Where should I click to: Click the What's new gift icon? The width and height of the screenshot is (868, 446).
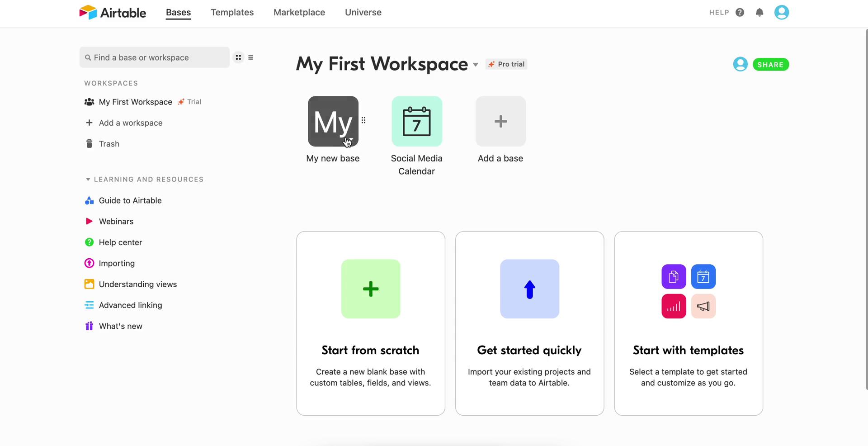click(x=89, y=326)
